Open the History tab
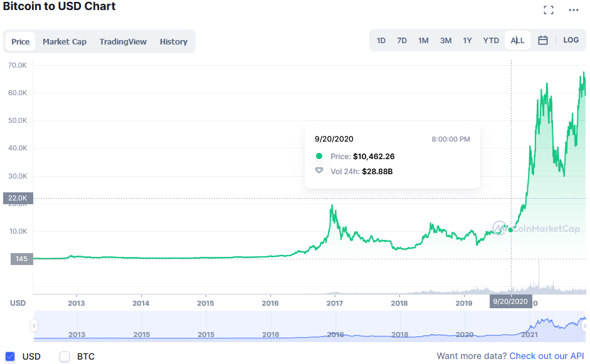 click(174, 41)
